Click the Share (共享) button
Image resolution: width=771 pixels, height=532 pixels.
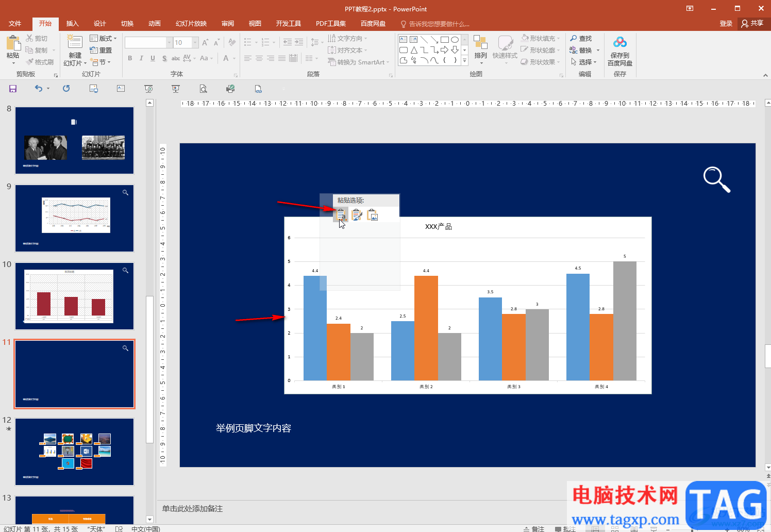[752, 24]
